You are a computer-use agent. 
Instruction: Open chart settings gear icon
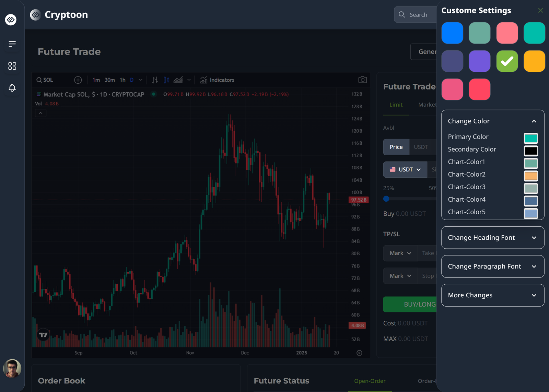[359, 353]
